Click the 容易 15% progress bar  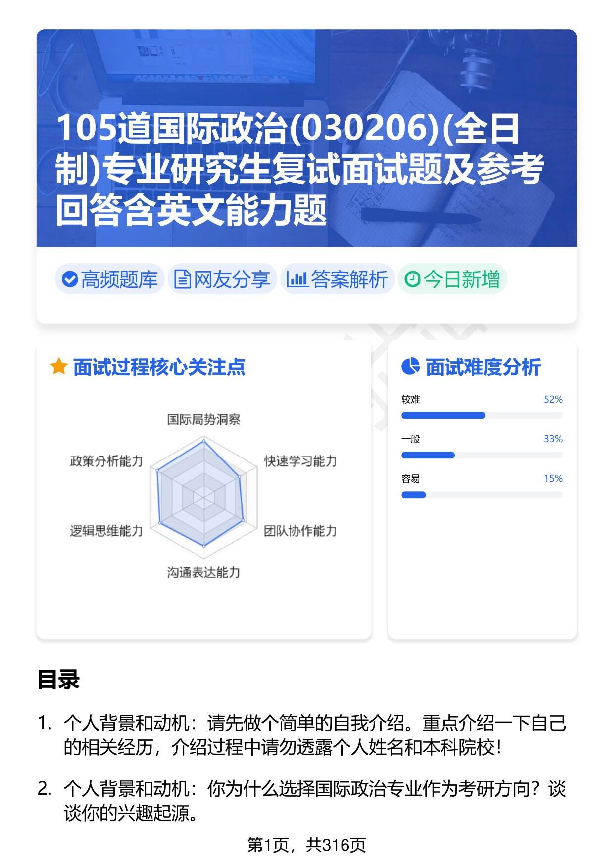coord(482,495)
